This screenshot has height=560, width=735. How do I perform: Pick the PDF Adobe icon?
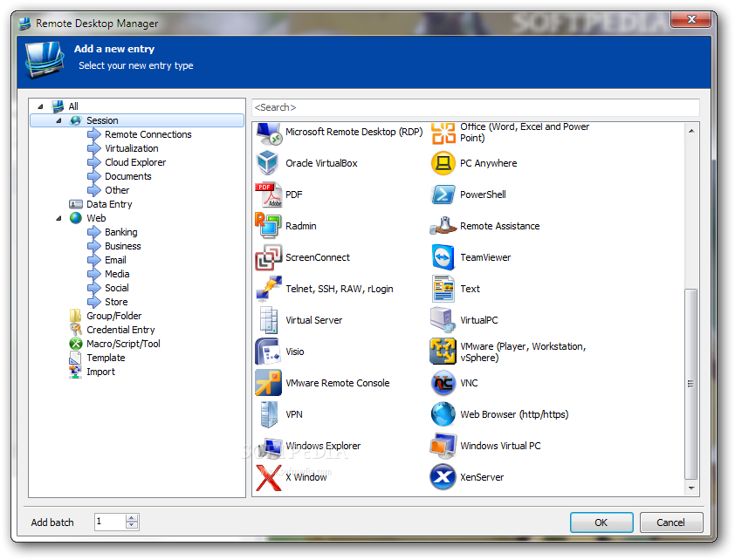point(269,195)
